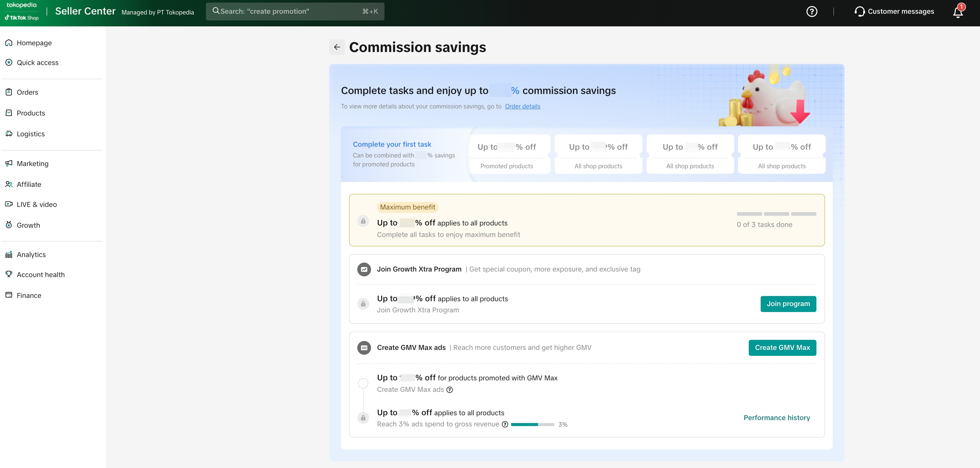
Task: Click info icon beside ads spend to gross revenue
Action: click(x=505, y=424)
